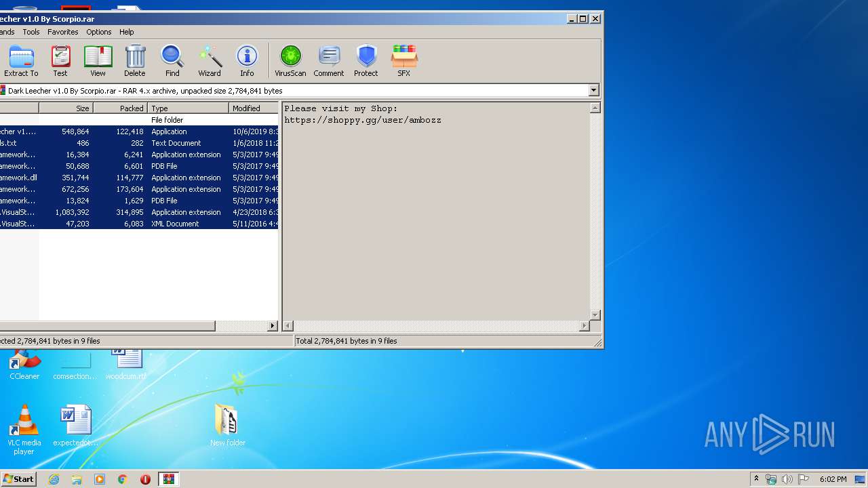Open Opera browser from taskbar

(145, 479)
